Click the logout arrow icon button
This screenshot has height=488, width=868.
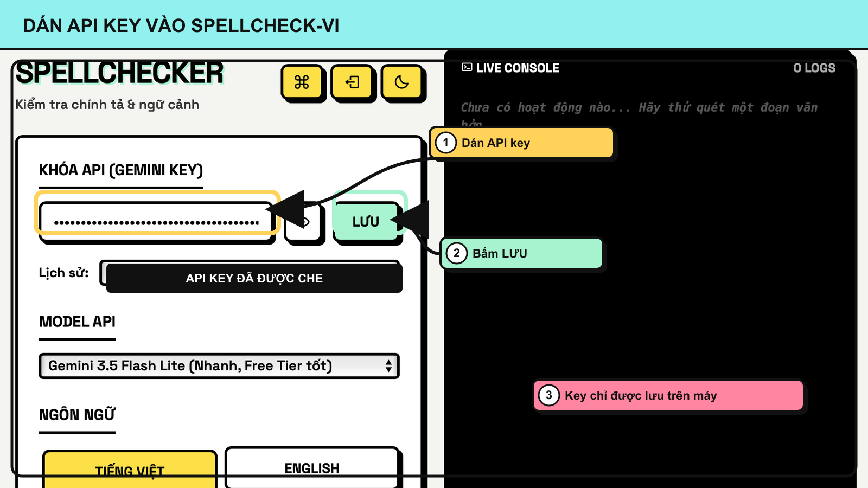coord(352,82)
